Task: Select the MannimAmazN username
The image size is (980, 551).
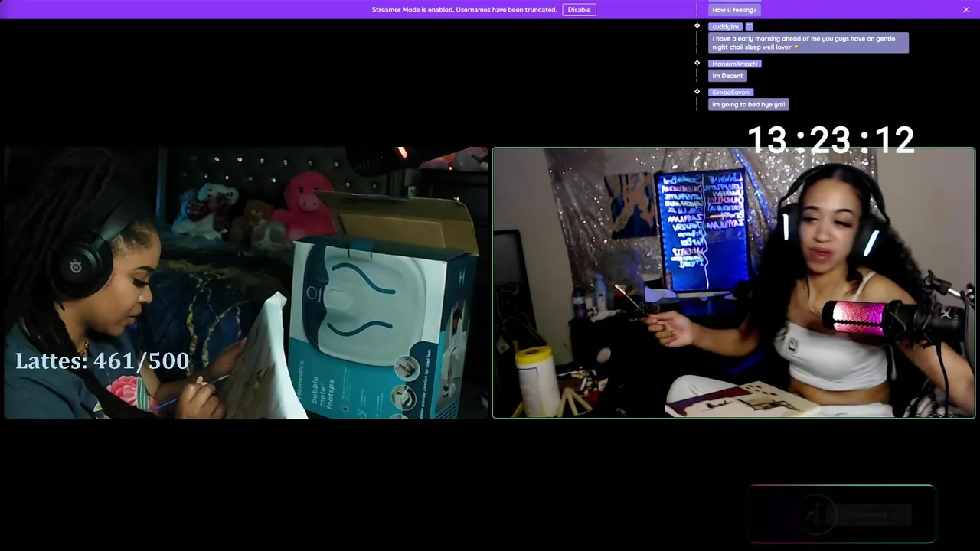Action: point(734,64)
